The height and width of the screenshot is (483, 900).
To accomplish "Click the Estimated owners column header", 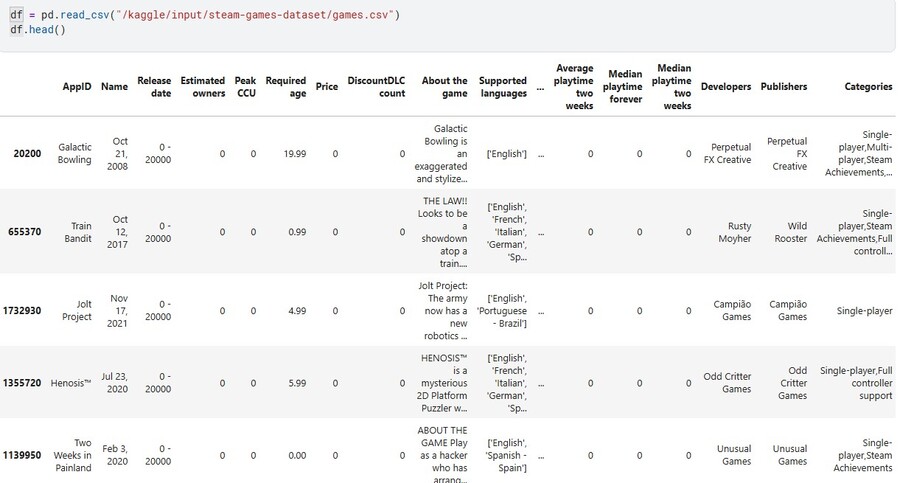I will pos(203,87).
